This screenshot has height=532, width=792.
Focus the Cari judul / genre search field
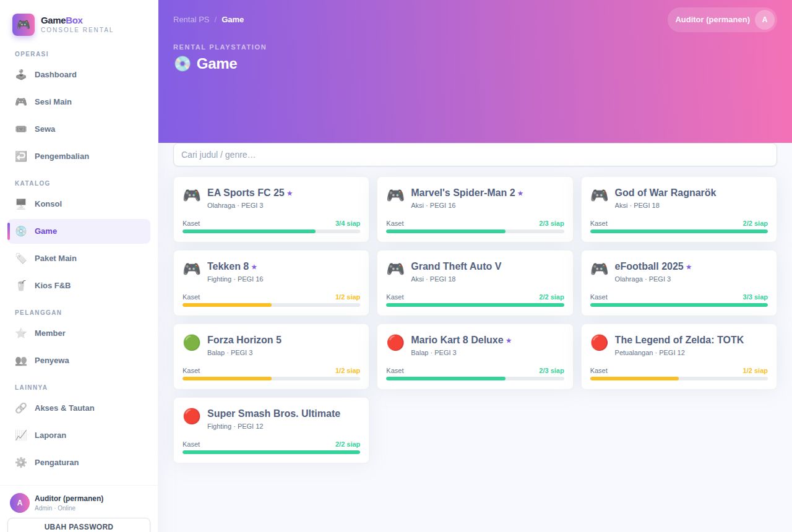tap(475, 155)
